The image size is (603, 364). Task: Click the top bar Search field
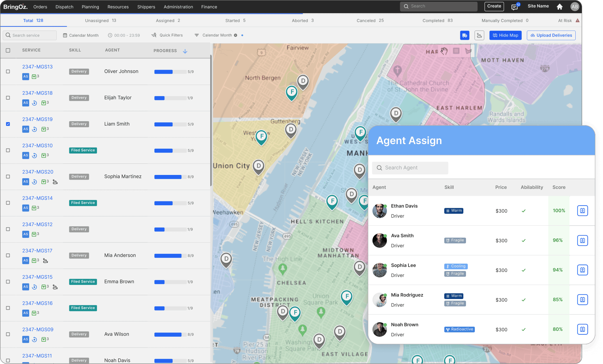point(439,6)
